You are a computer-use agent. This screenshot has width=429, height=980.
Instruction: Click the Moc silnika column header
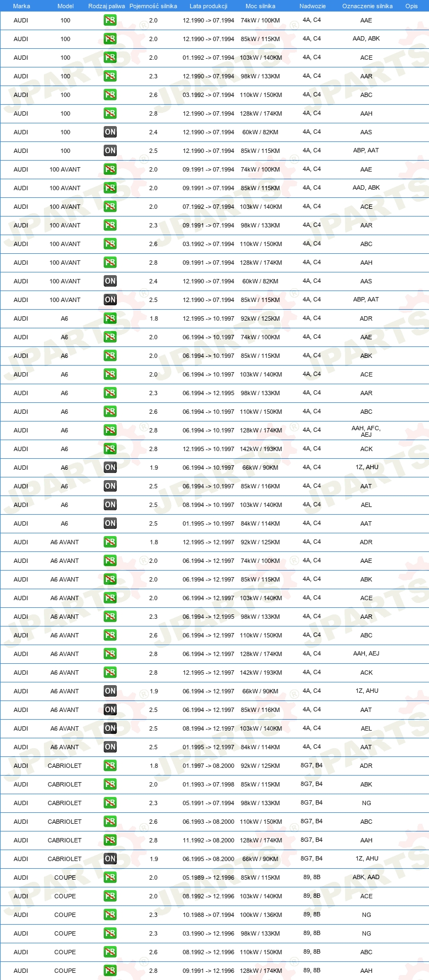coord(261,6)
